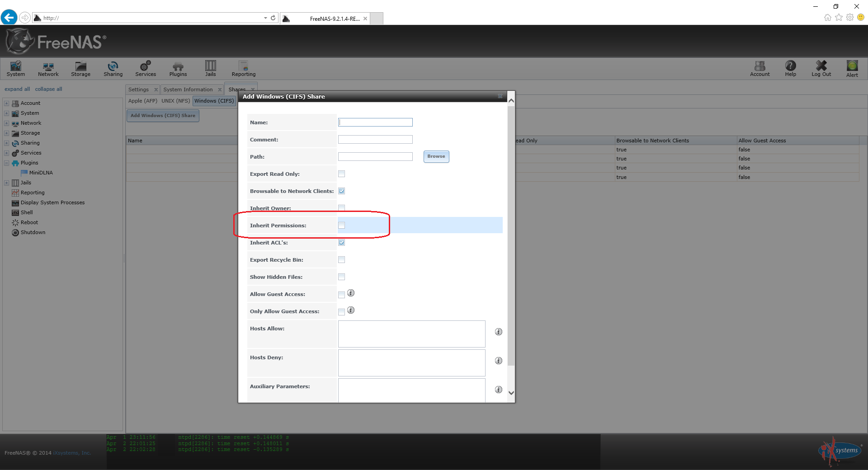Click the browser back arrow
Image resolution: width=868 pixels, height=470 pixels.
coord(9,18)
